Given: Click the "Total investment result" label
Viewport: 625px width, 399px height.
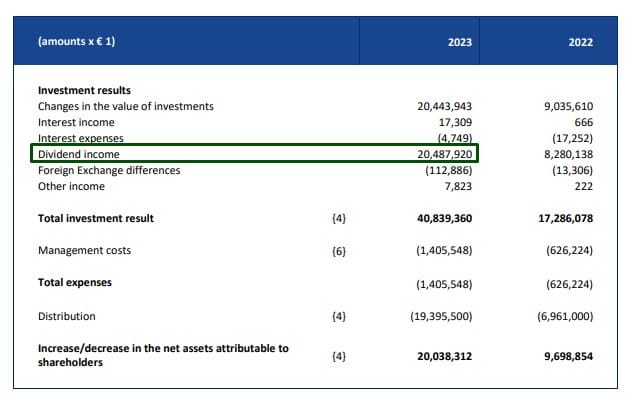Looking at the screenshot, I should (x=96, y=218).
